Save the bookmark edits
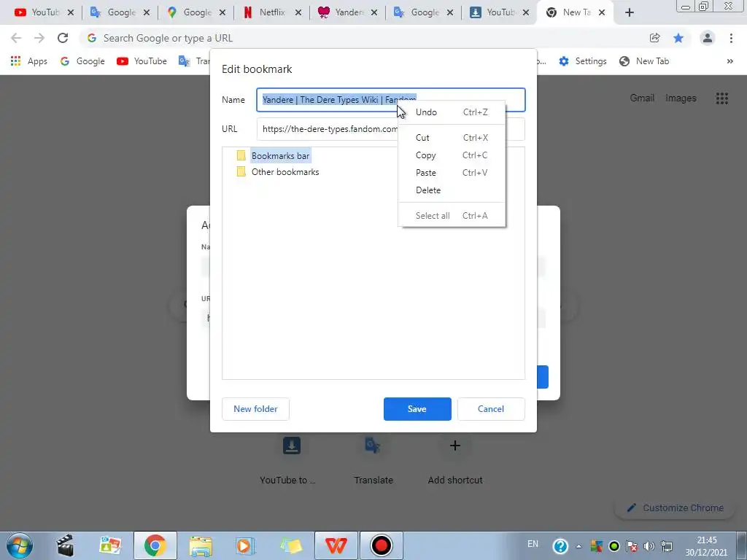Viewport: 747px width, 560px height. [417, 409]
